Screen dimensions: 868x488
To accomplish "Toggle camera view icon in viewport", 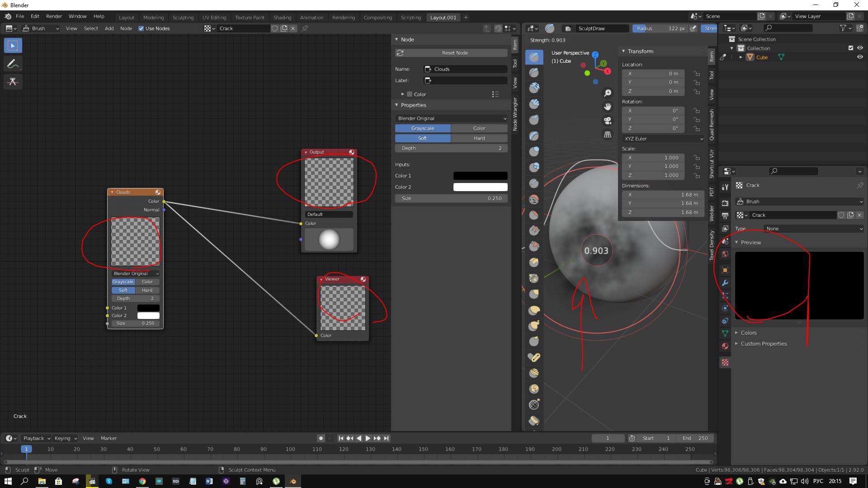I will [x=608, y=121].
